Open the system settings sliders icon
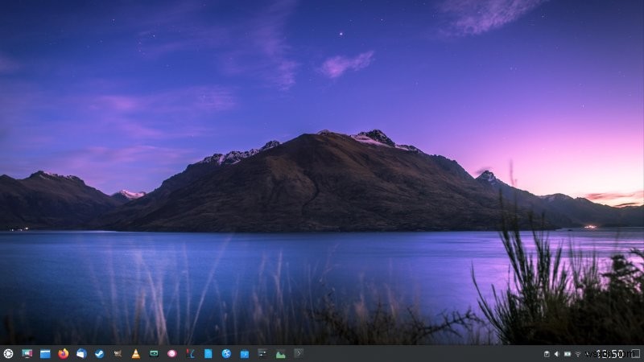Viewport: 644px width, 362px height. point(262,352)
